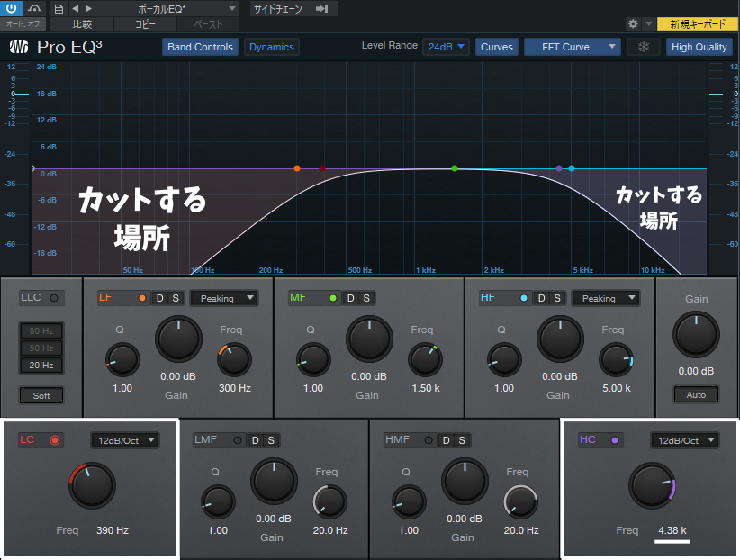Click the snowflake freeze curve icon
The height and width of the screenshot is (560, 740).
644,47
